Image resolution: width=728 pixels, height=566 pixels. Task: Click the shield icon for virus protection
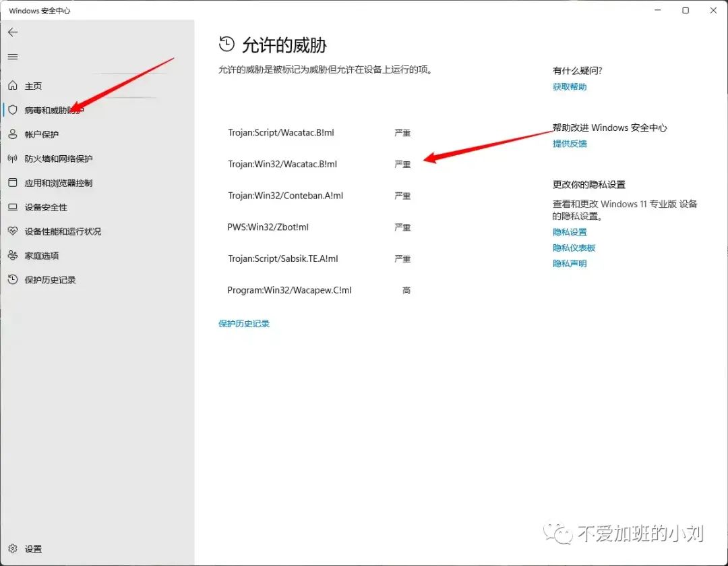click(13, 110)
